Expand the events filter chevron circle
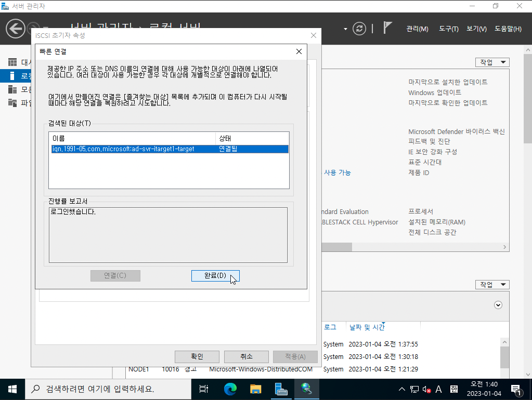Viewport: 532px width, 400px height. pyautogui.click(x=498, y=305)
